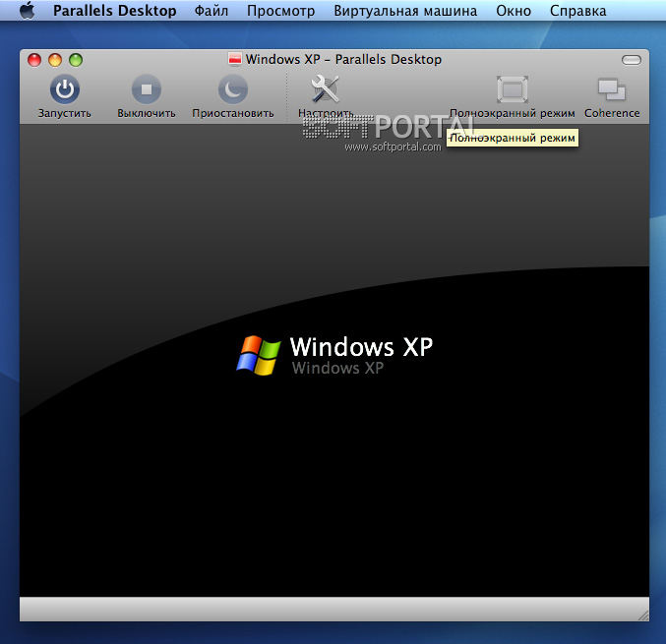Click the large white Windows XP text

point(361,347)
